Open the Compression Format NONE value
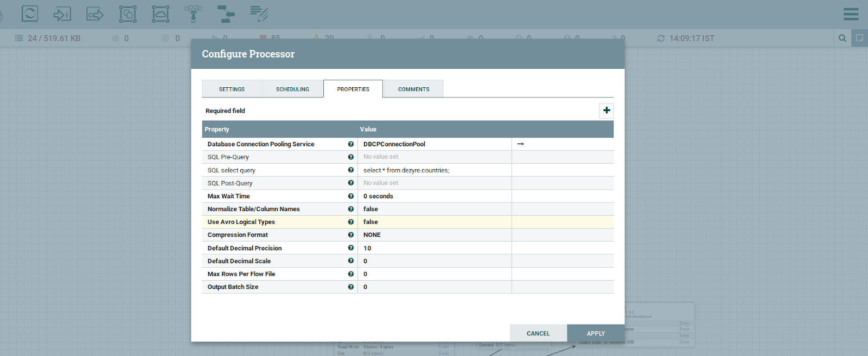This screenshot has width=868, height=356. pos(434,235)
